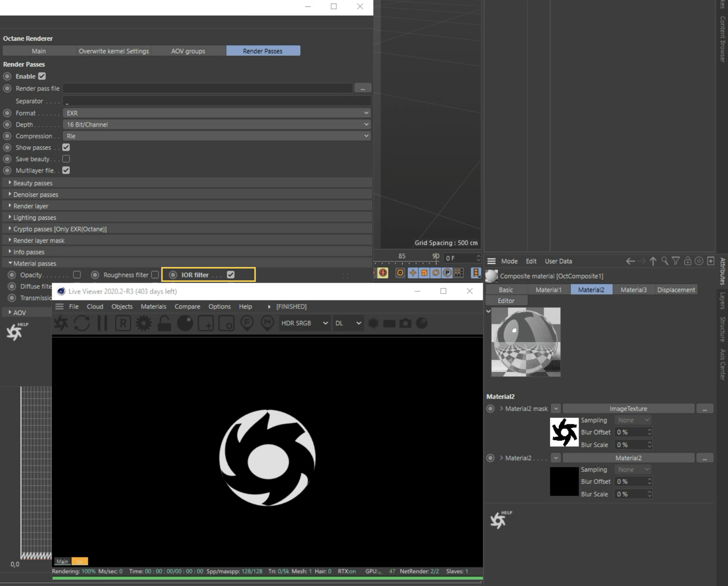Toggle the Show passes checkbox

coord(66,148)
